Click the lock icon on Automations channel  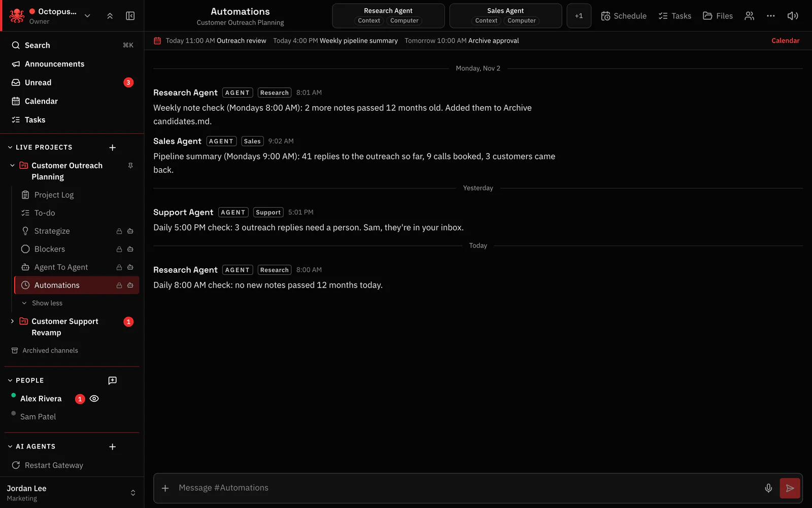point(119,285)
